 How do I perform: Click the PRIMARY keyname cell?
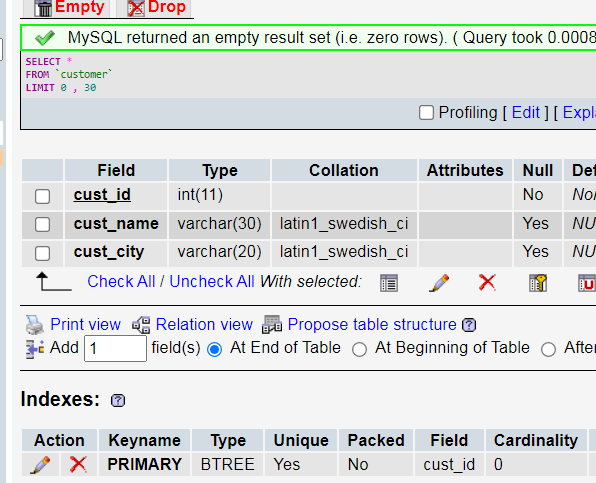144,464
